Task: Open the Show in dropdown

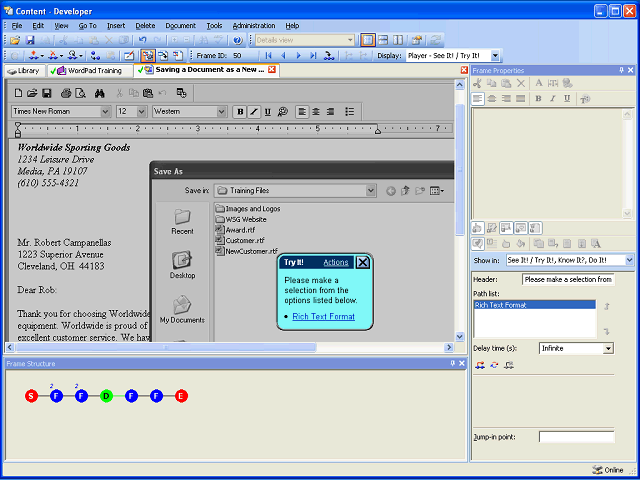Action: (x=629, y=260)
